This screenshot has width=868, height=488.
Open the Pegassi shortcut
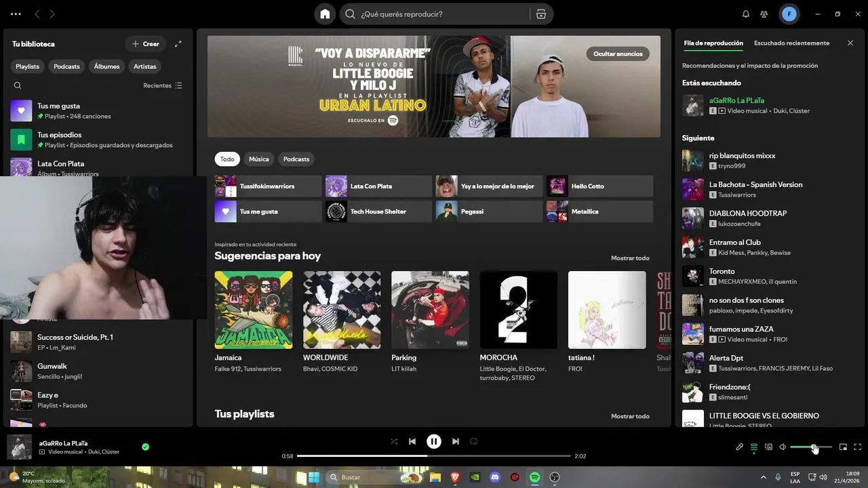coord(489,211)
